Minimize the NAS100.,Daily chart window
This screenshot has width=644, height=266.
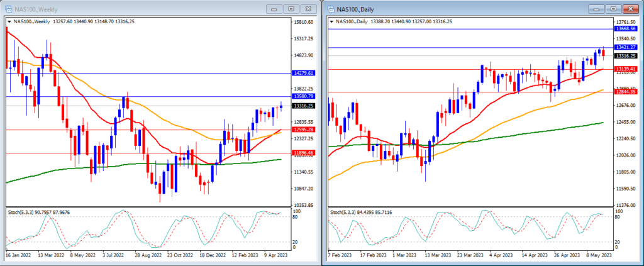click(x=596, y=9)
